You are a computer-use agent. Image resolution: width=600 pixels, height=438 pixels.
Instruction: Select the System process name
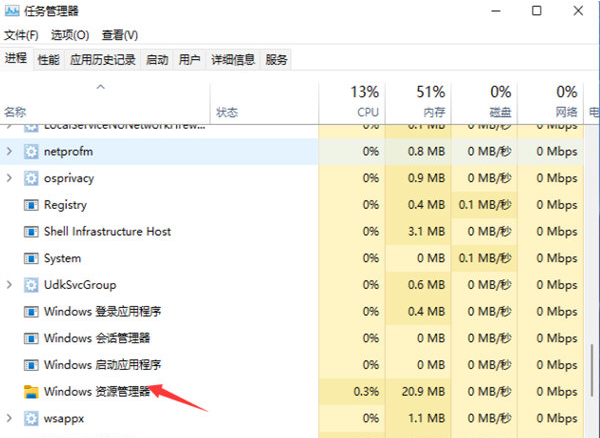tap(62, 258)
